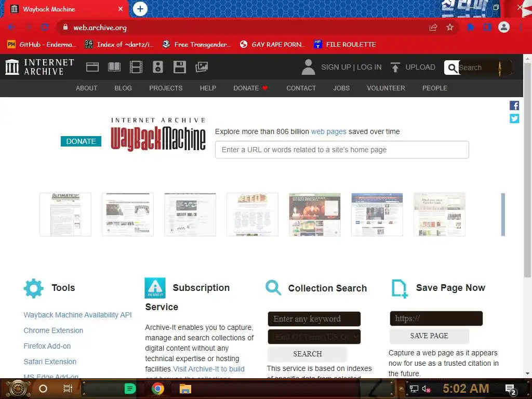Open the Firefox Add-on link

pos(47,346)
